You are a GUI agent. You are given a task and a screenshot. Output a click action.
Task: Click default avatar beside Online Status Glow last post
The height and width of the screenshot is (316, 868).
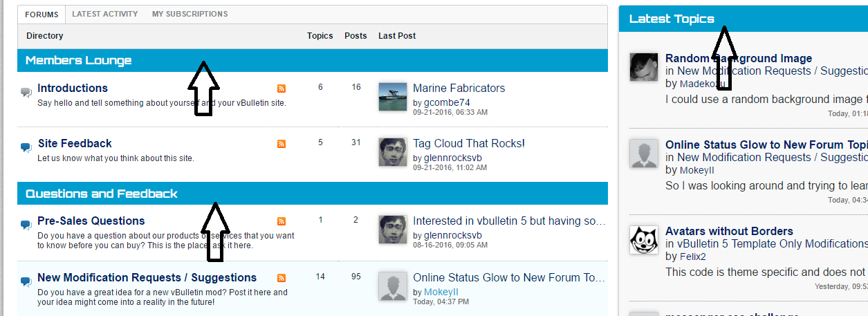pos(393,286)
